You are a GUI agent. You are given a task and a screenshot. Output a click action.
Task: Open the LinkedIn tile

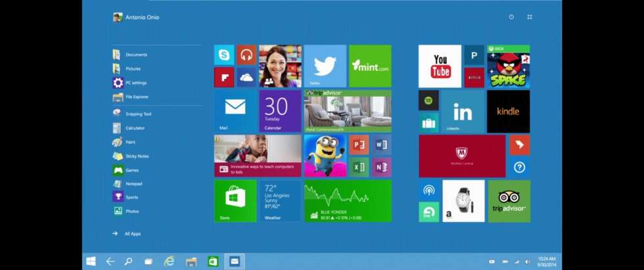coord(463,111)
